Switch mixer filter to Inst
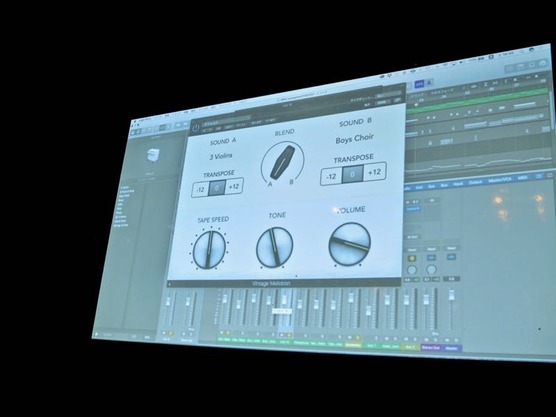Screen dimensions: 556x417 (419, 187)
